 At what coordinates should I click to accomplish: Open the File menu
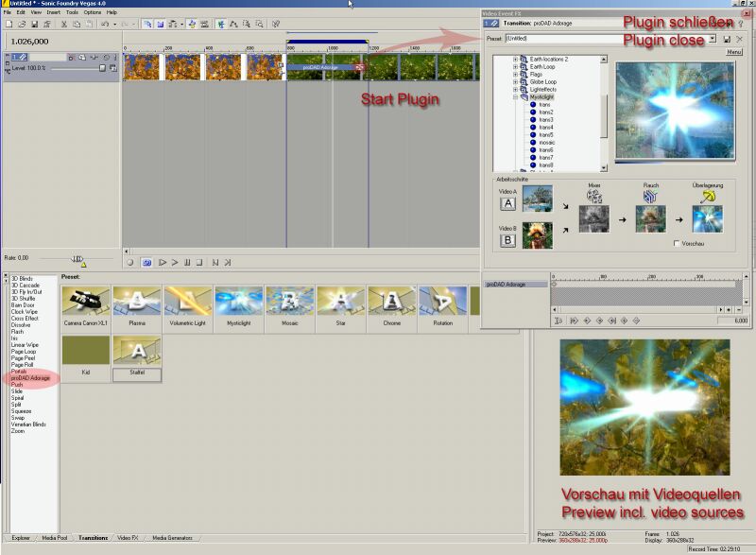point(8,12)
